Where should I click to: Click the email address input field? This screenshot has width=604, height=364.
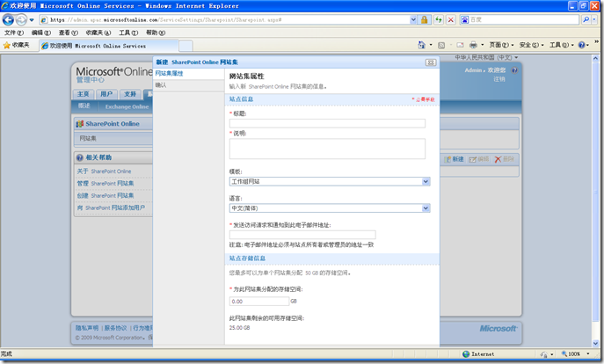coord(302,235)
